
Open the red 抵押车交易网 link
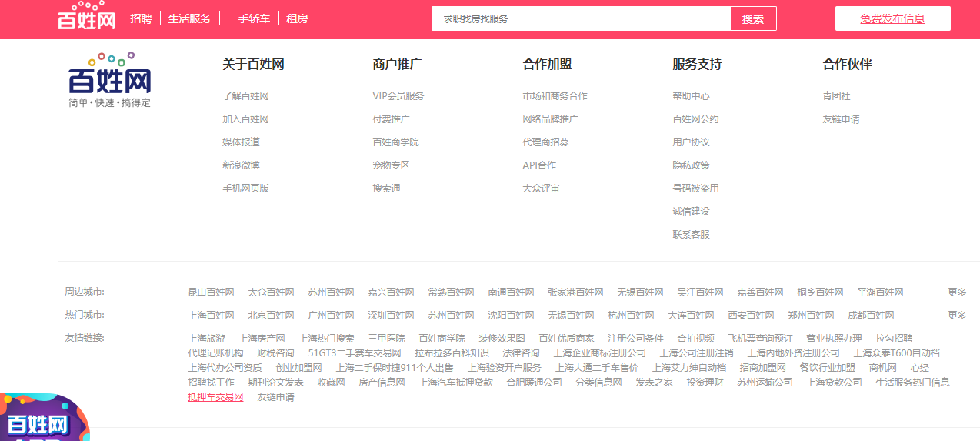[x=215, y=397]
